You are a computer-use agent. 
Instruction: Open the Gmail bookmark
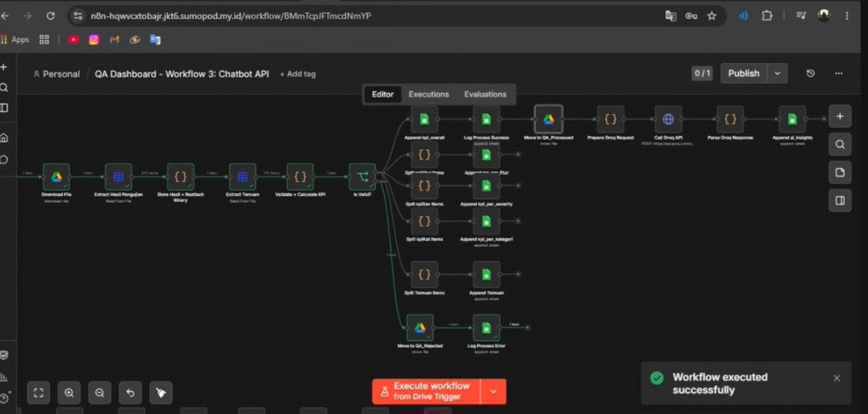click(x=114, y=40)
